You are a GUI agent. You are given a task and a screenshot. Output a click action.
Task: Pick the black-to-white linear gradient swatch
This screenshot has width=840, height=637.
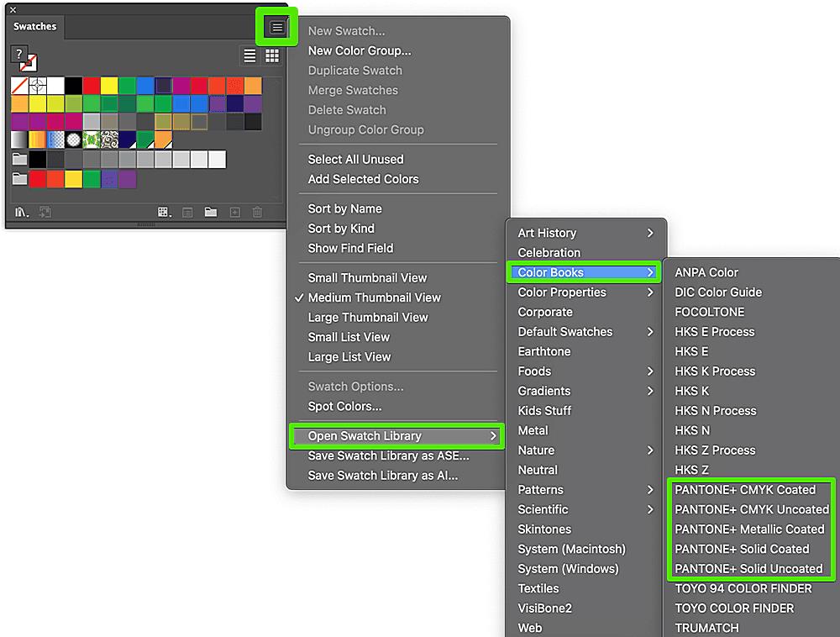click(x=20, y=140)
